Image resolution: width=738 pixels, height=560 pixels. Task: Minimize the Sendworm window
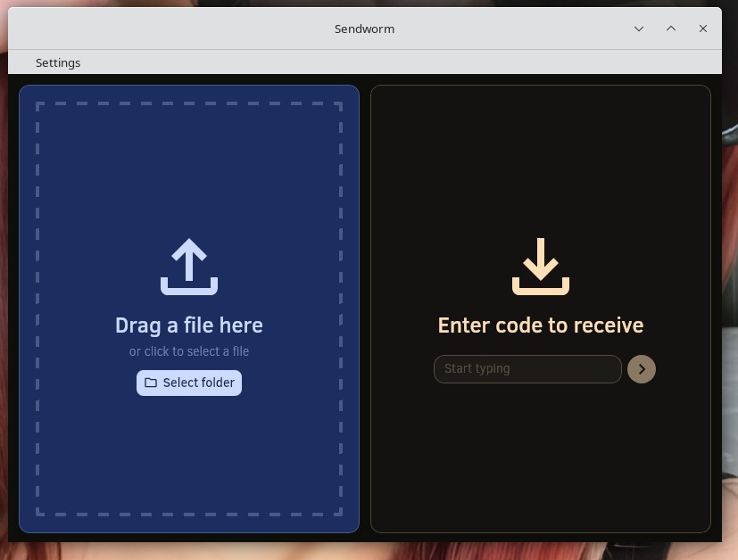pos(639,29)
